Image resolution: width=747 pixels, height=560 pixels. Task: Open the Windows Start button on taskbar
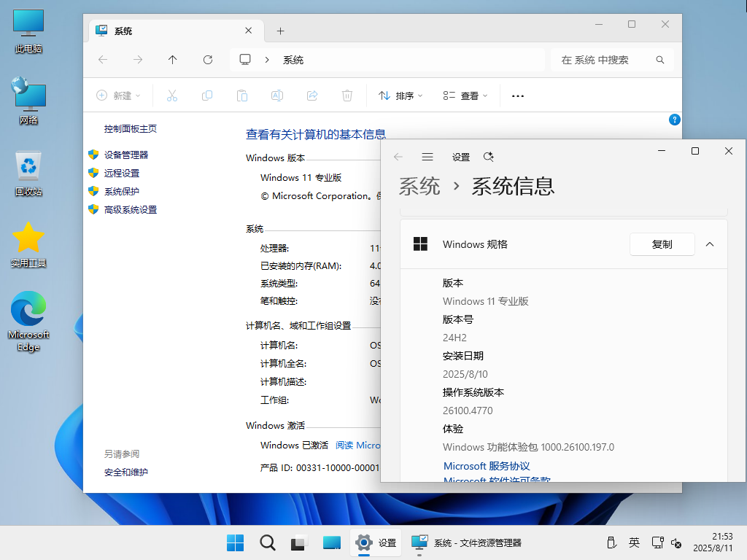236,542
